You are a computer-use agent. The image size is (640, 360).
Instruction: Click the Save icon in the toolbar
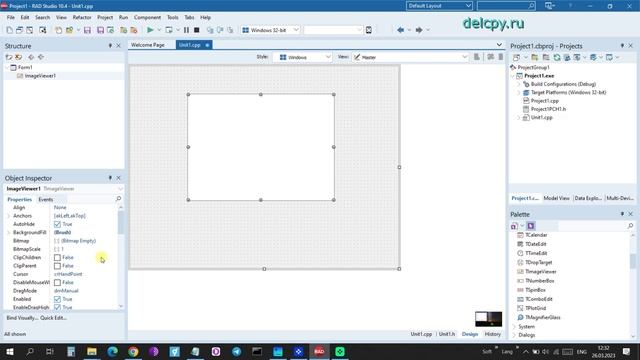pyautogui.click(x=87, y=30)
